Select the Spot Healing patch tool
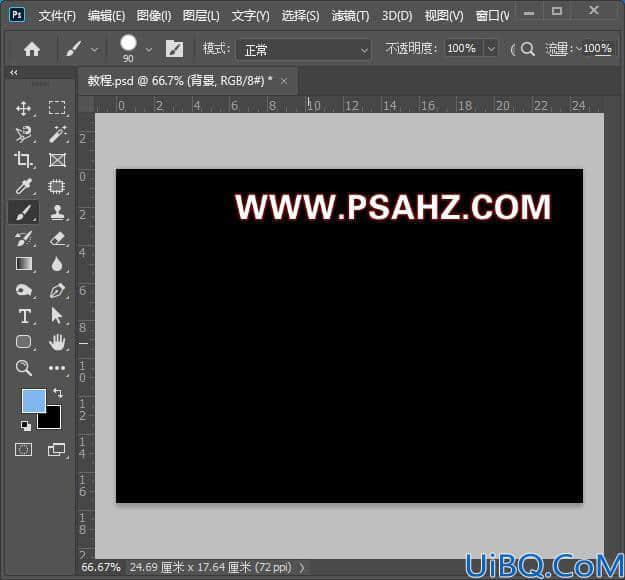 (57, 186)
